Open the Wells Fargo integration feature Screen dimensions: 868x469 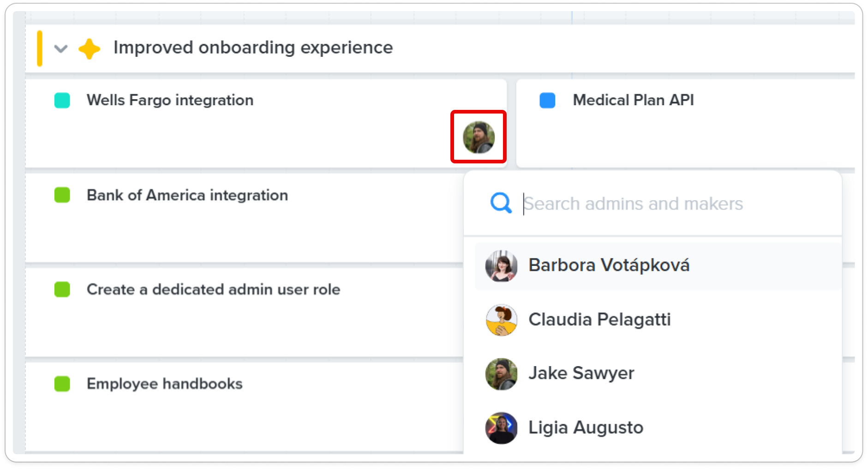point(170,100)
